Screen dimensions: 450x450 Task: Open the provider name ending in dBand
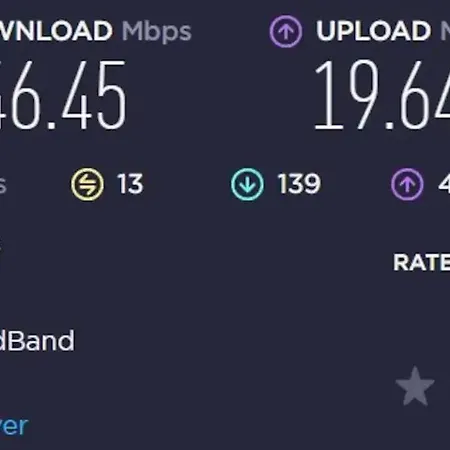click(37, 340)
